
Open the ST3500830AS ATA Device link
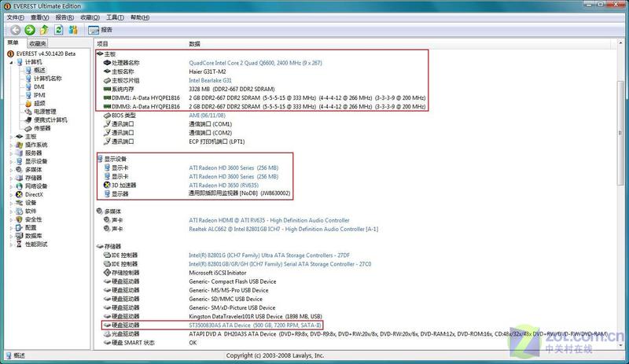point(255,325)
